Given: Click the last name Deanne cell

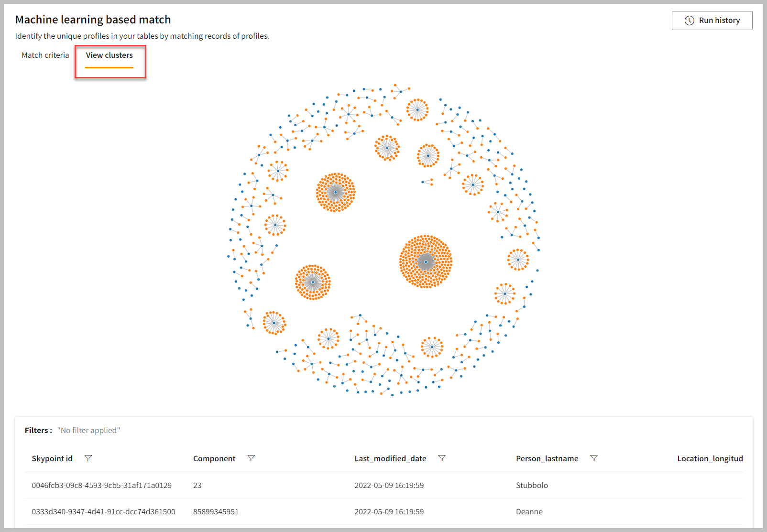Looking at the screenshot, I should coord(529,511).
